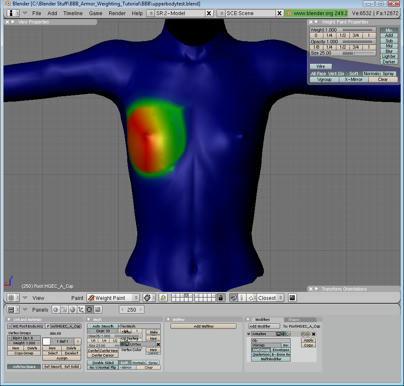Open the Game menu
This screenshot has width=404, height=386.
(x=96, y=13)
